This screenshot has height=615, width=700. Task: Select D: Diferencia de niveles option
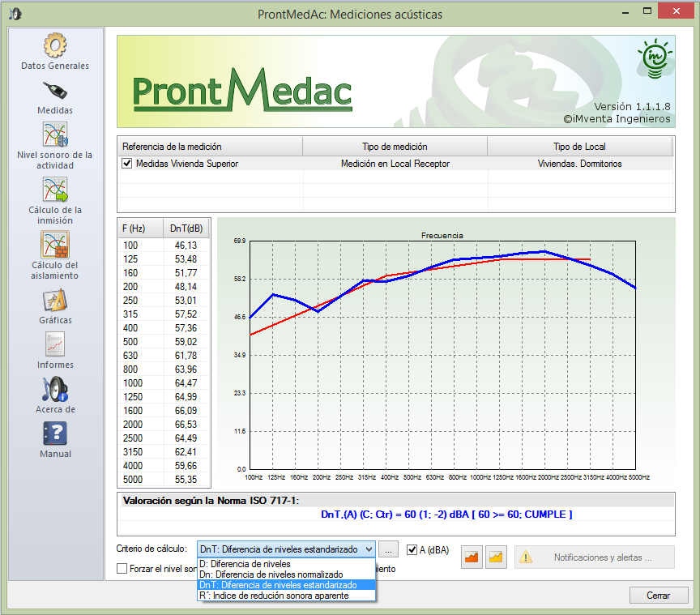pos(286,564)
